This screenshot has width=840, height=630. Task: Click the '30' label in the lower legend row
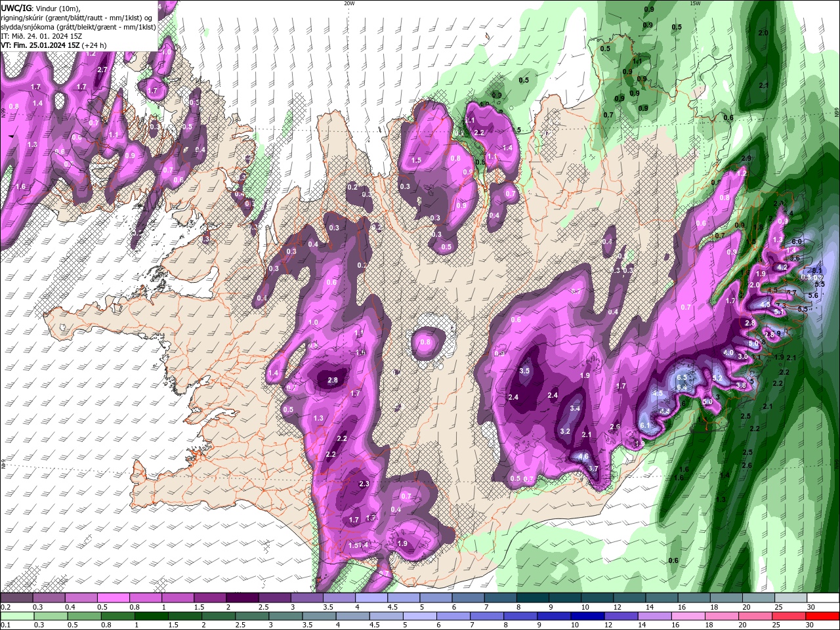[811, 625]
